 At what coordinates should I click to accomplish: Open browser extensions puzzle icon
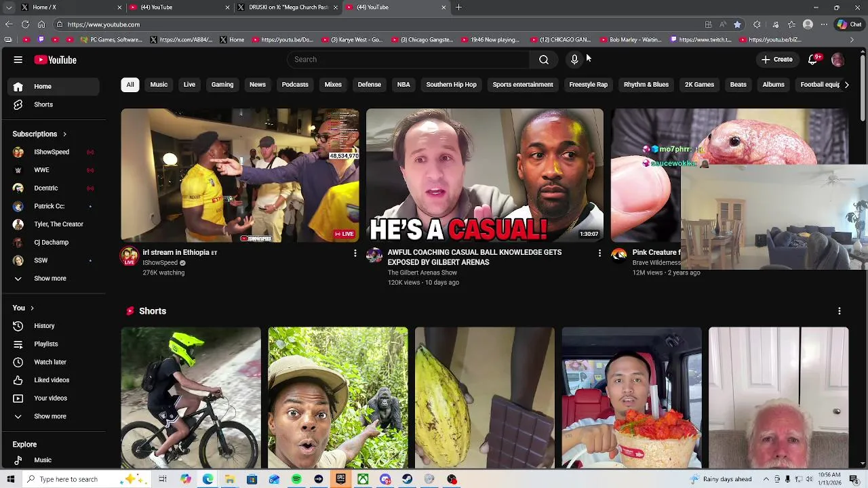tap(757, 24)
